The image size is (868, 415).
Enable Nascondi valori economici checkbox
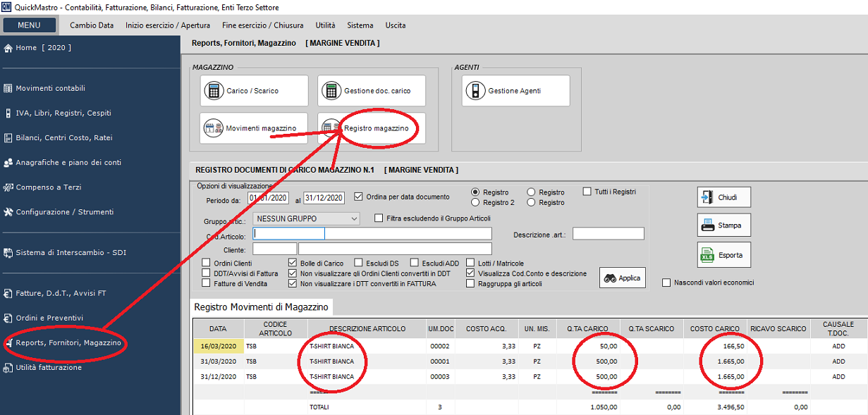tap(666, 283)
